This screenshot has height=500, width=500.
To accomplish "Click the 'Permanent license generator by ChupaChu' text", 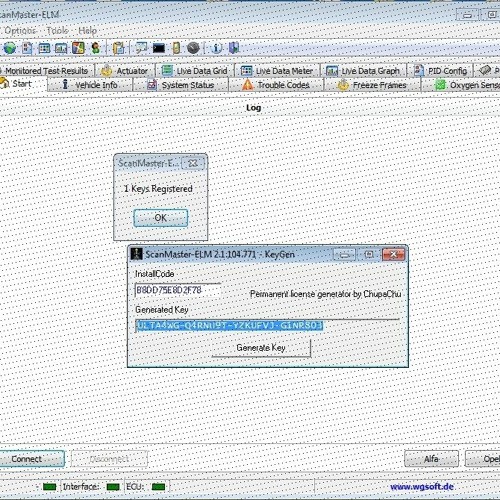I will pyautogui.click(x=325, y=294).
